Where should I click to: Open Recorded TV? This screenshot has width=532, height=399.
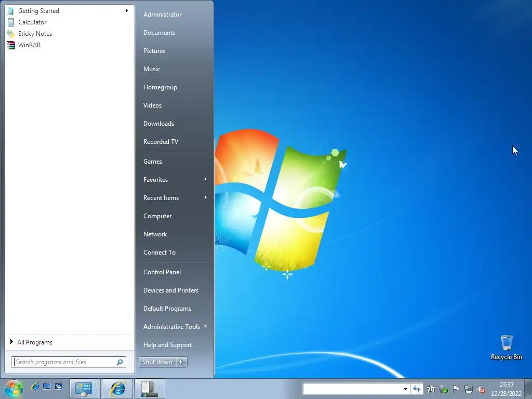(x=161, y=142)
